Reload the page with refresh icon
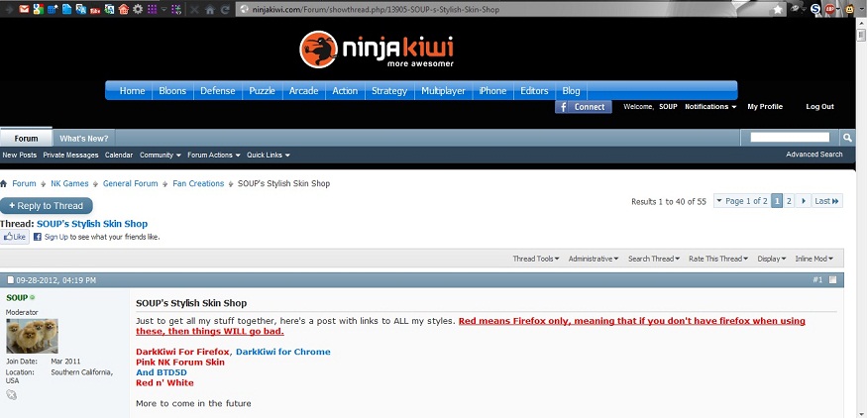This screenshot has height=418, width=868. pos(225,10)
